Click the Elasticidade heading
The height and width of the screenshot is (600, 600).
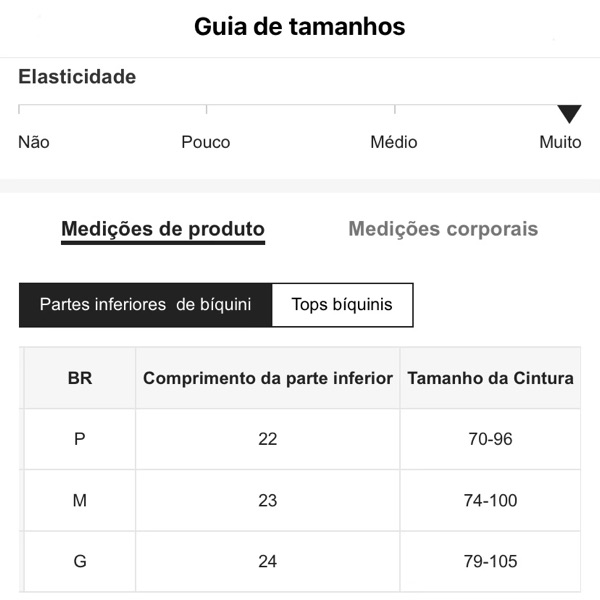point(77,77)
